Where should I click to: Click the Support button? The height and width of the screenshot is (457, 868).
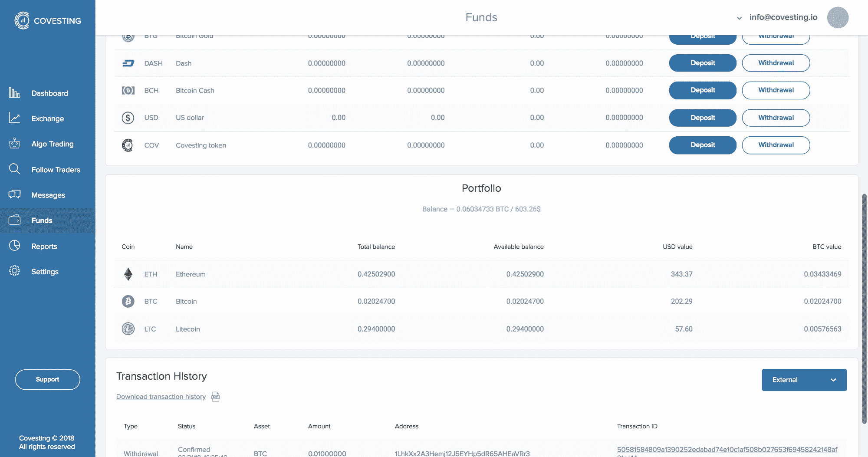tap(47, 379)
